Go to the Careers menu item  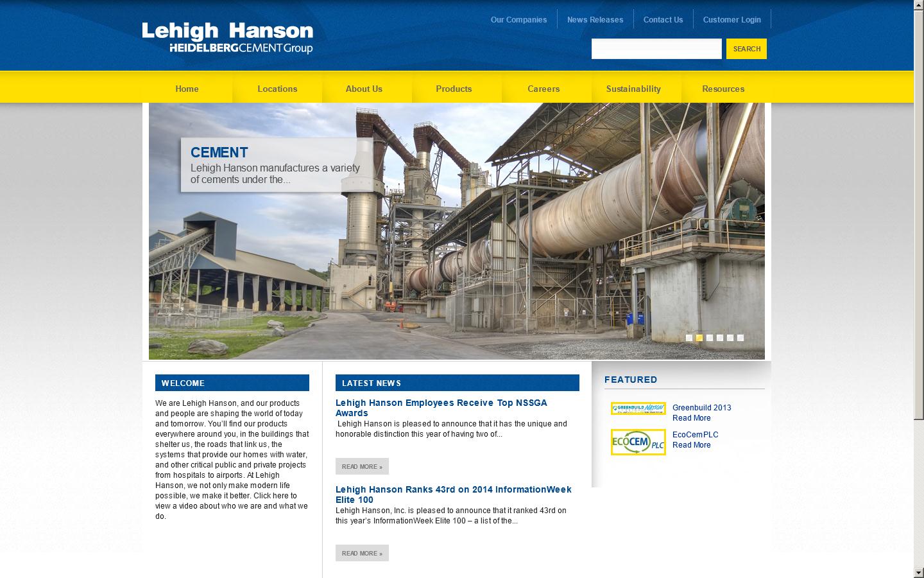[543, 89]
